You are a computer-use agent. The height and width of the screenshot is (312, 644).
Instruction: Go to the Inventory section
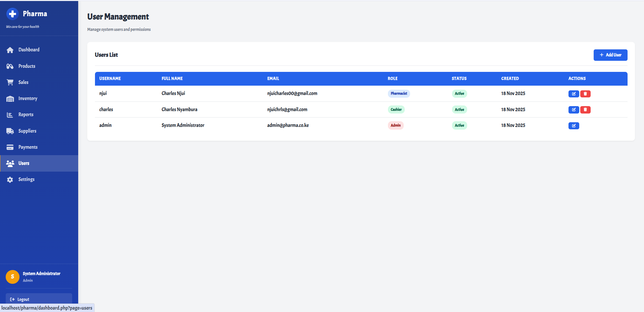tap(28, 98)
